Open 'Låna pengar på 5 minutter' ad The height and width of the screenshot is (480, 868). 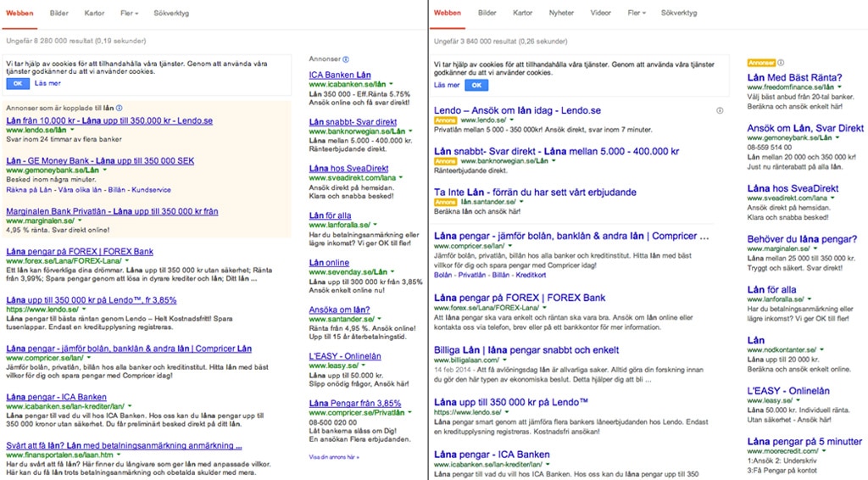pos(804,441)
